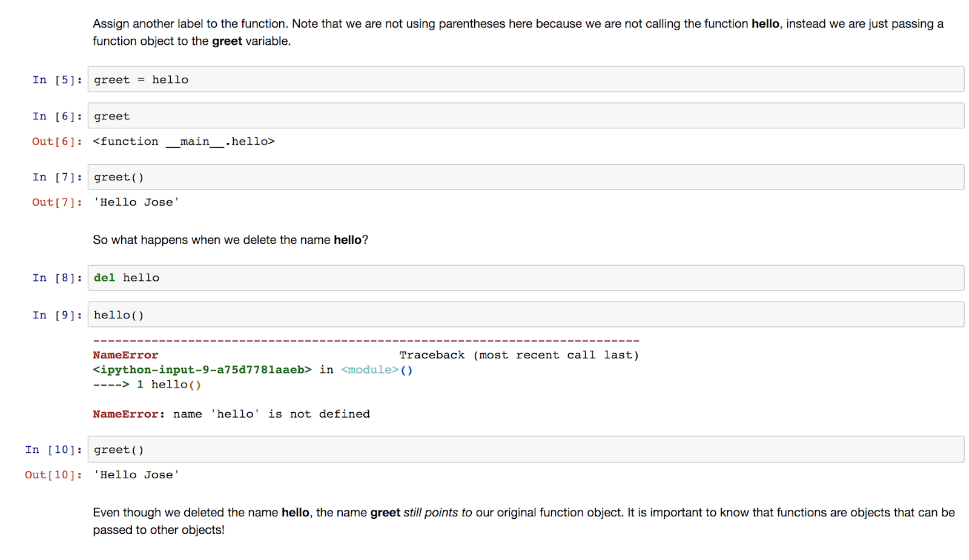Click the 'hello()' cell at In [9]
This screenshot has height=560, width=969.
point(242,314)
